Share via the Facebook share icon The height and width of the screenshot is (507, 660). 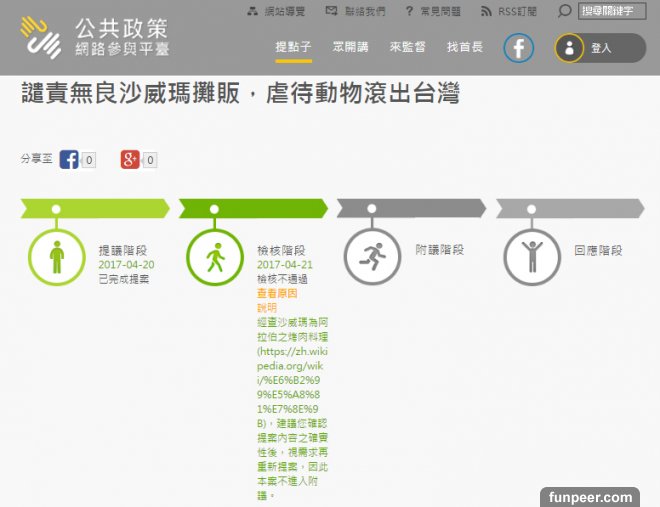click(69, 160)
